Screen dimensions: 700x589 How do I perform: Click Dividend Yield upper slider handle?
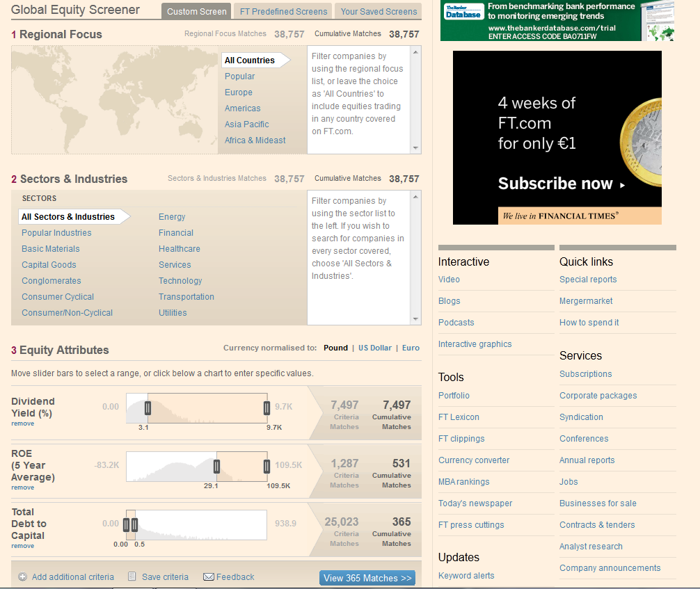coord(267,408)
